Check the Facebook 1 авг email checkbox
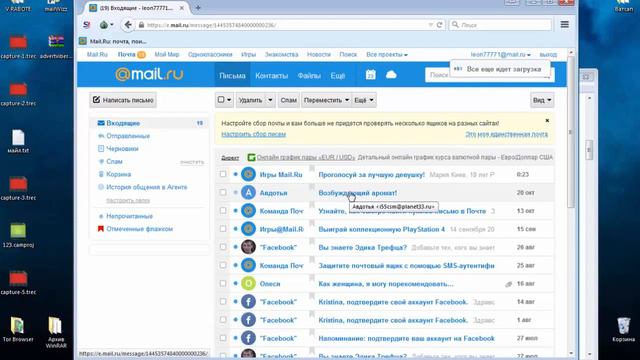Screen dimensions: 640x360 click(x=223, y=320)
